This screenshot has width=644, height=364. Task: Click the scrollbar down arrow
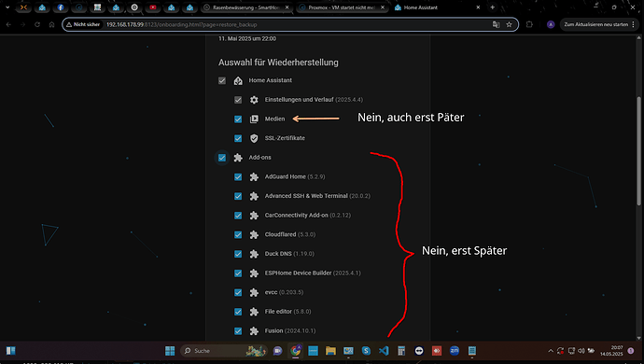coord(638,338)
